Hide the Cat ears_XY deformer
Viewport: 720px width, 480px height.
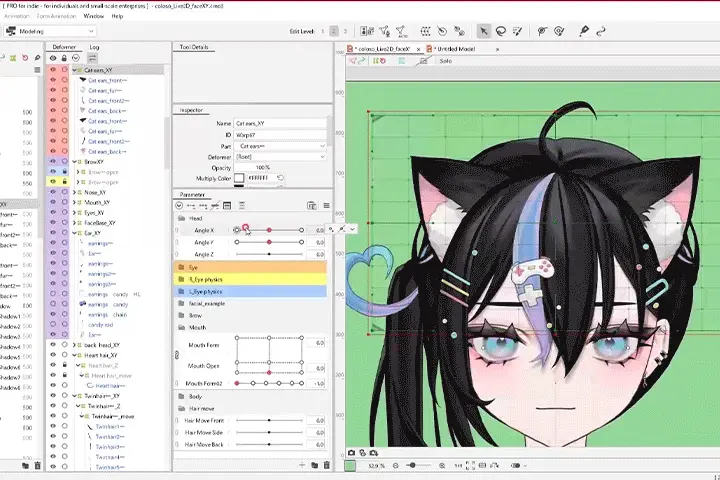click(53, 70)
